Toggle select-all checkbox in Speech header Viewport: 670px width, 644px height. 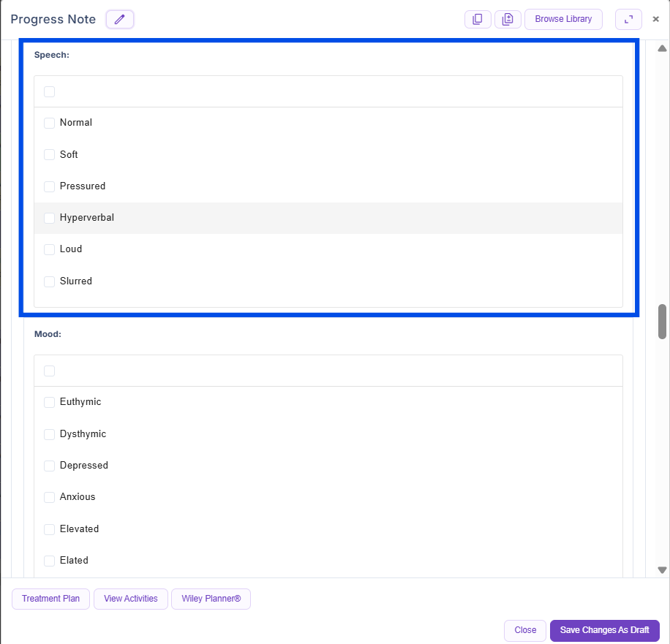click(50, 91)
